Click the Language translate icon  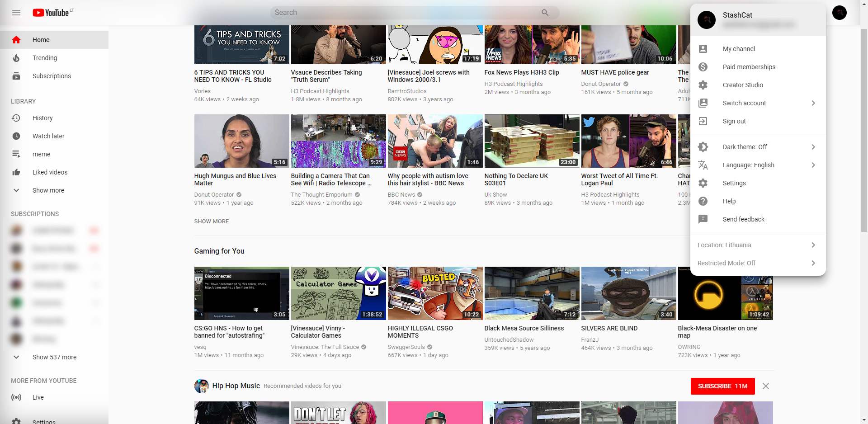(703, 165)
